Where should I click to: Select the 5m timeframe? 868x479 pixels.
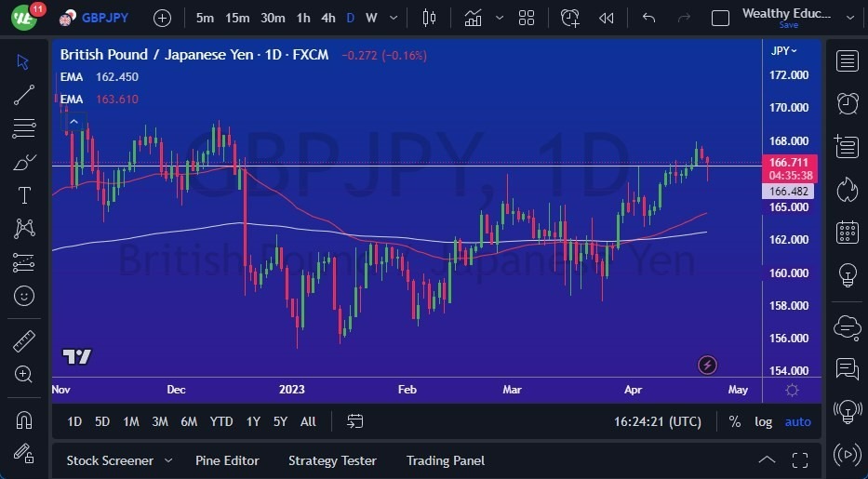click(x=205, y=19)
